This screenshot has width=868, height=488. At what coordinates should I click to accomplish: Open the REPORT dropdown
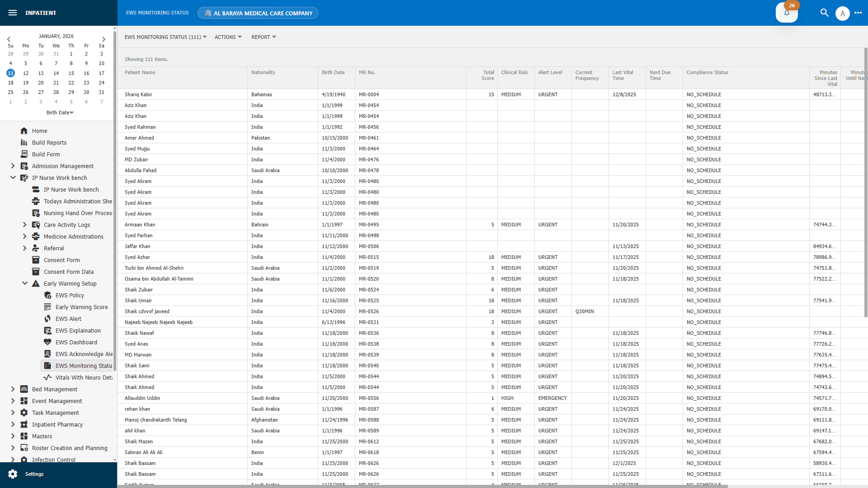click(x=264, y=37)
